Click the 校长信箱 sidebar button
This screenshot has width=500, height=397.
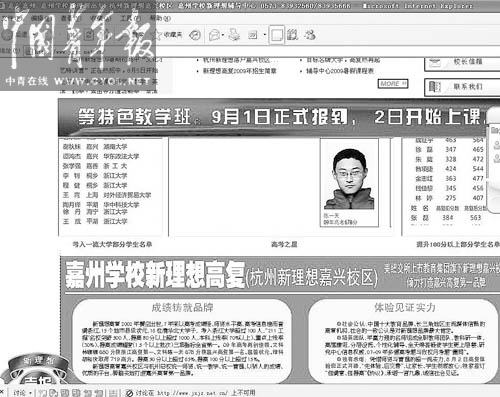[462, 62]
